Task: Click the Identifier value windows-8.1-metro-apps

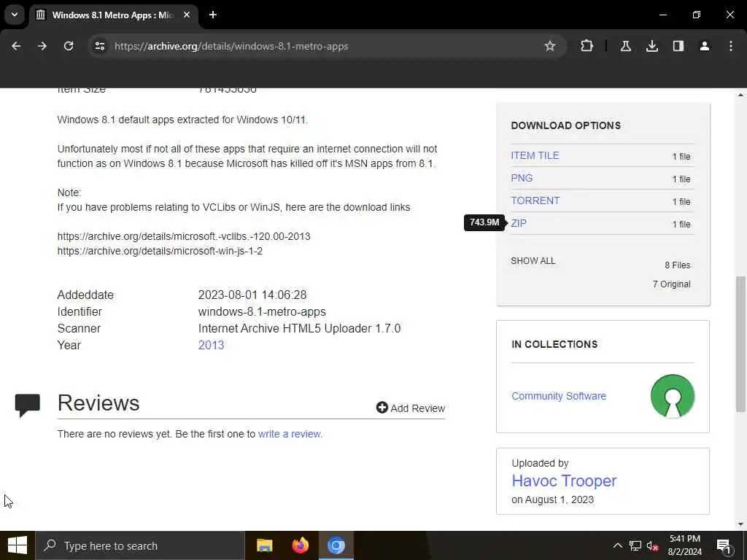Action: [262, 312]
